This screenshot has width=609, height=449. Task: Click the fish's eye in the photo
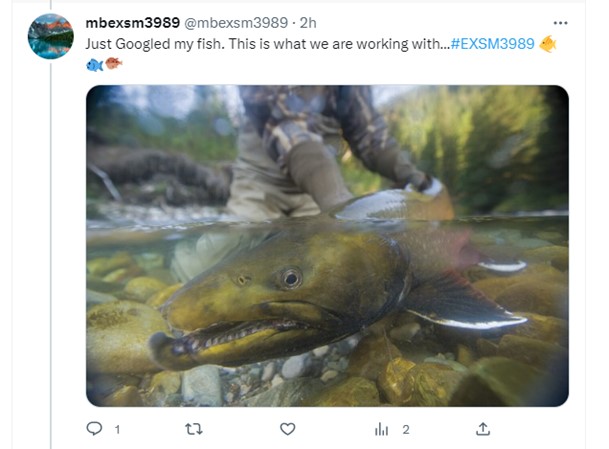tap(290, 278)
